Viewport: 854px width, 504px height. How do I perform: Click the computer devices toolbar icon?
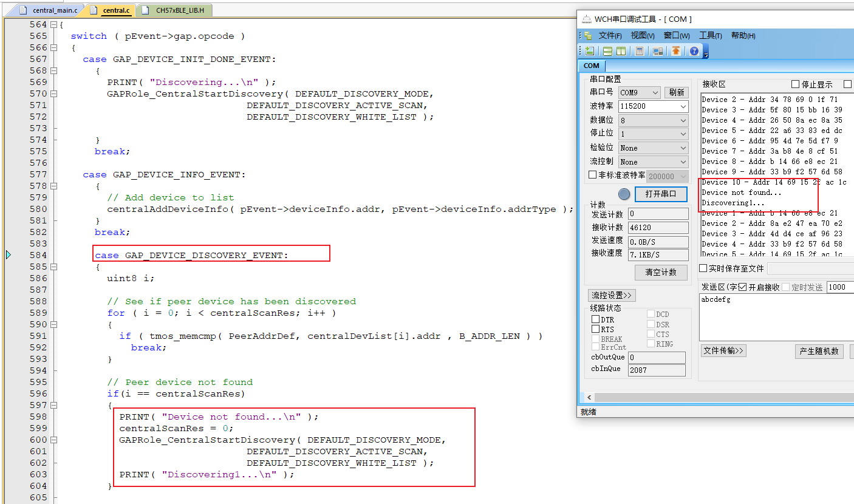point(658,51)
